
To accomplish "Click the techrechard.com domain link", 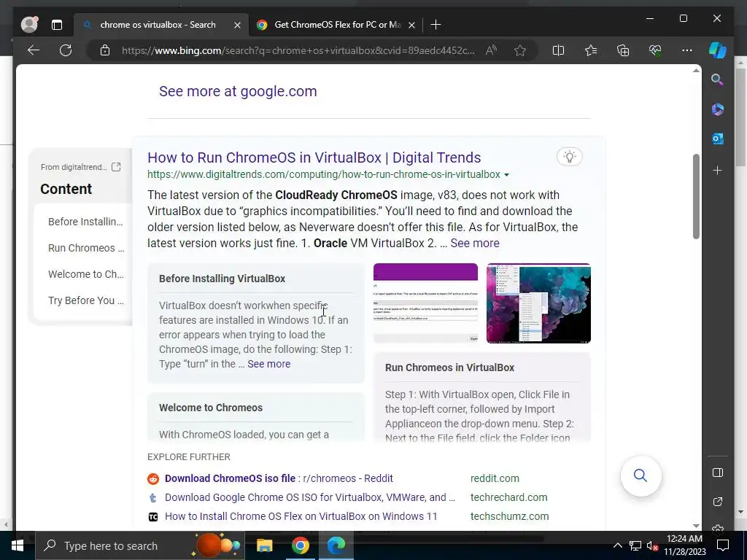I will 508,497.
